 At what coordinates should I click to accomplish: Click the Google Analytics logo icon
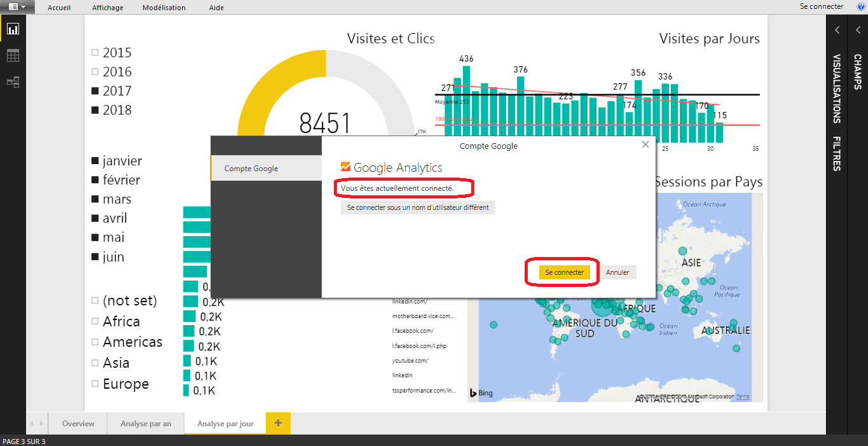[345, 167]
